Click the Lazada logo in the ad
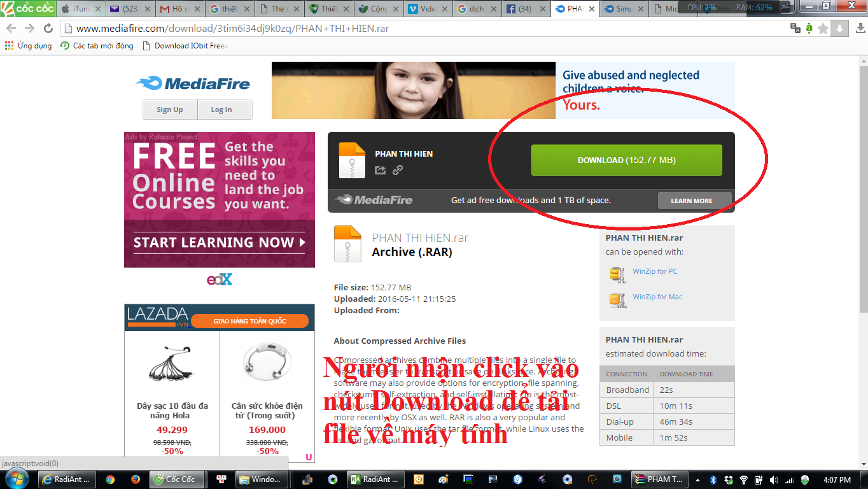 click(158, 316)
